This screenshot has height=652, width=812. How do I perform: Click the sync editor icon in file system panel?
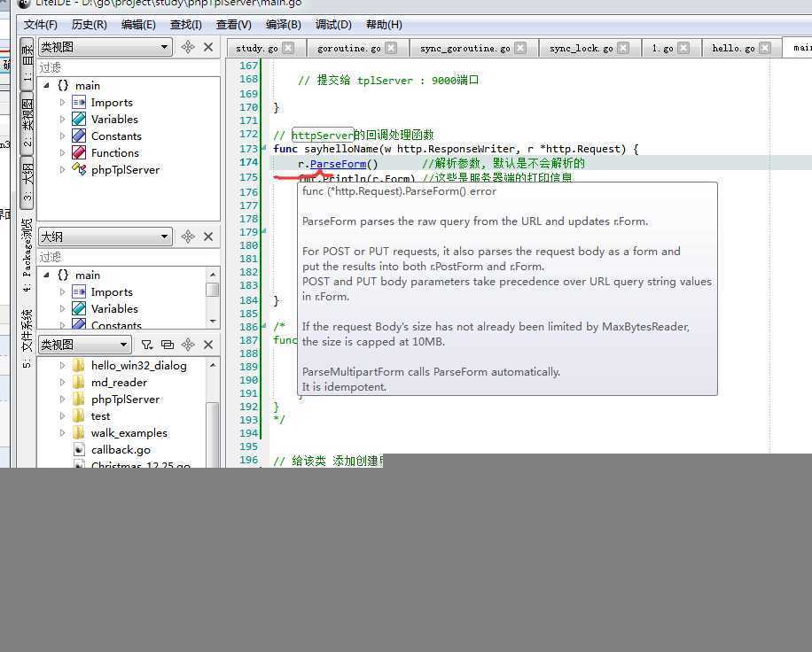click(x=168, y=345)
